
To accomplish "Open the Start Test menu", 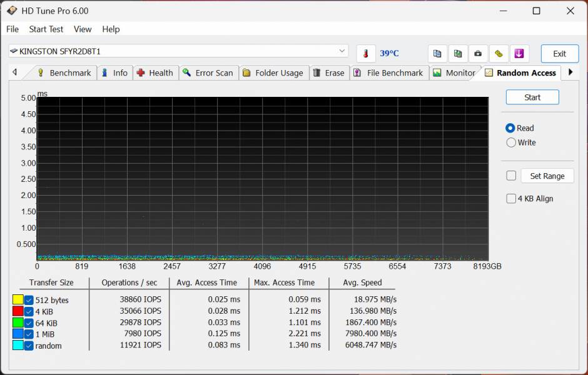I will click(x=46, y=29).
